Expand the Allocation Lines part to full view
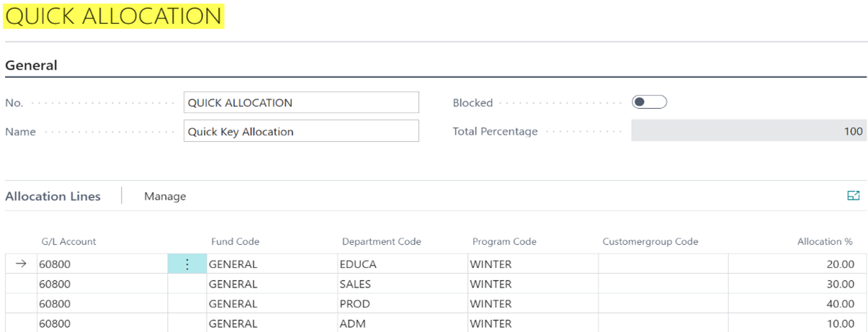868x332 pixels. pyautogui.click(x=854, y=196)
